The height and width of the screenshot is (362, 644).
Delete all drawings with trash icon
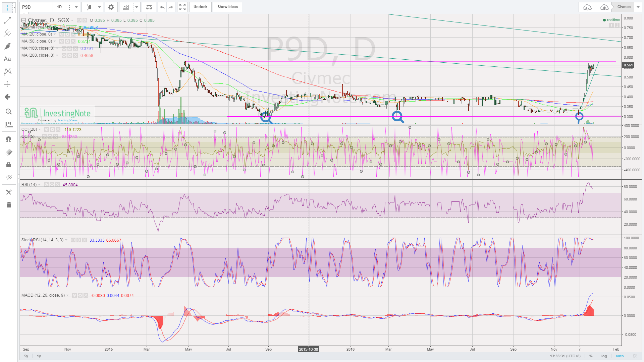8,205
